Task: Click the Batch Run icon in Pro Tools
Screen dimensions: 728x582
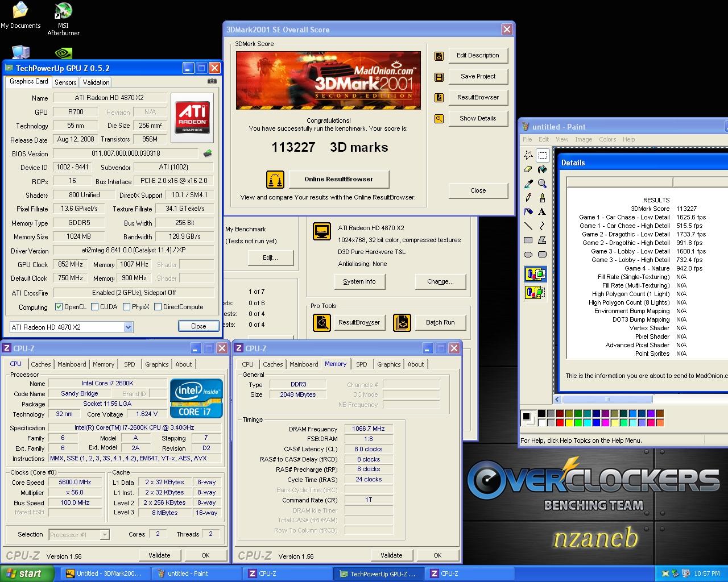Action: pos(402,323)
